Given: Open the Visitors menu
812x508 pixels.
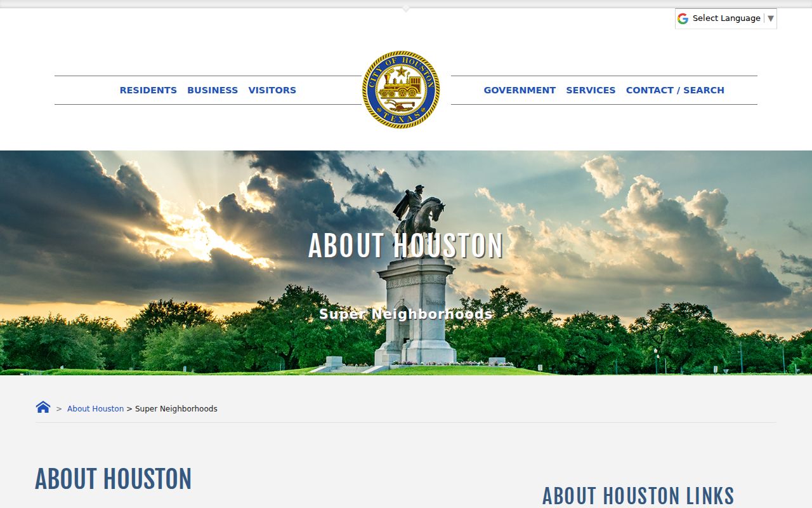Looking at the screenshot, I should tap(272, 90).
